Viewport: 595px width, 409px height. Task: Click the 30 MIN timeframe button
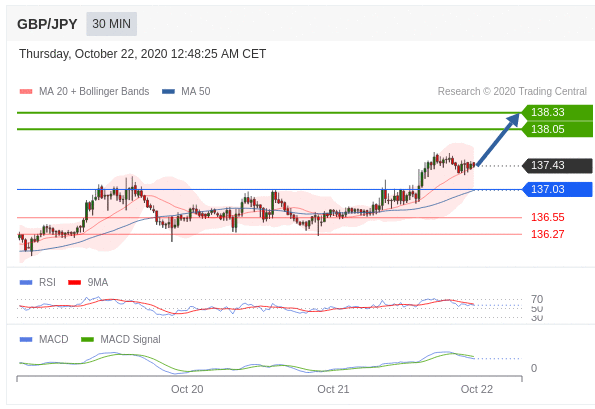point(112,24)
